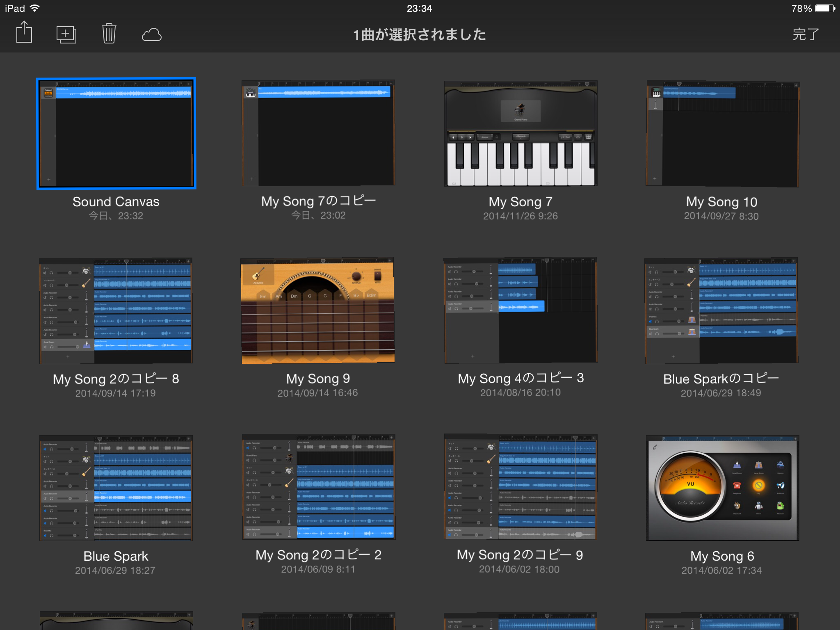Tap the Share icon in toolbar

point(24,32)
